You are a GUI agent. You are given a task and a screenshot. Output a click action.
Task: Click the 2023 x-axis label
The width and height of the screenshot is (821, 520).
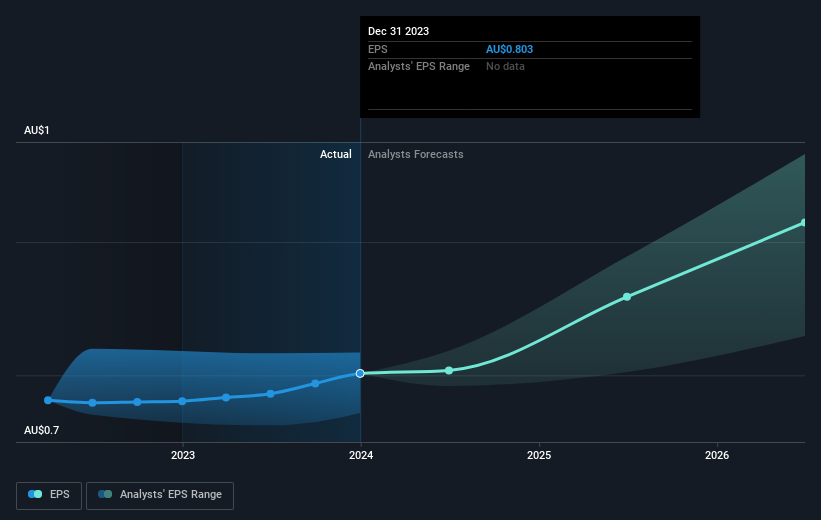183,455
